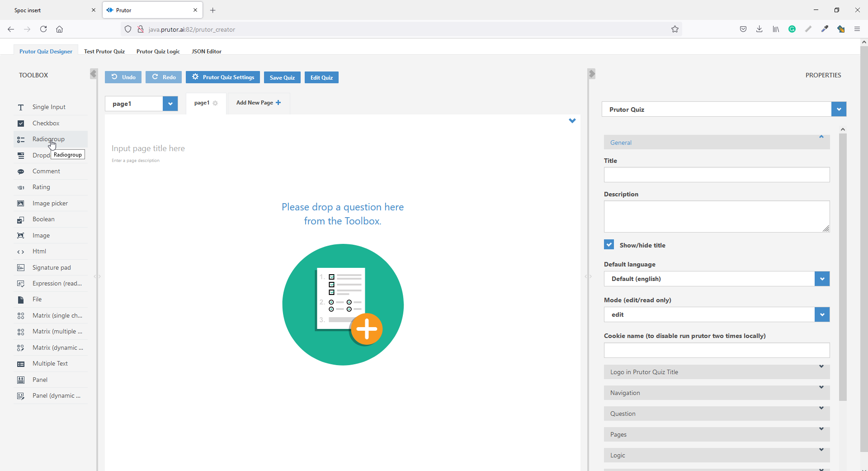
Task: Open a new browser tab
Action: tap(213, 10)
